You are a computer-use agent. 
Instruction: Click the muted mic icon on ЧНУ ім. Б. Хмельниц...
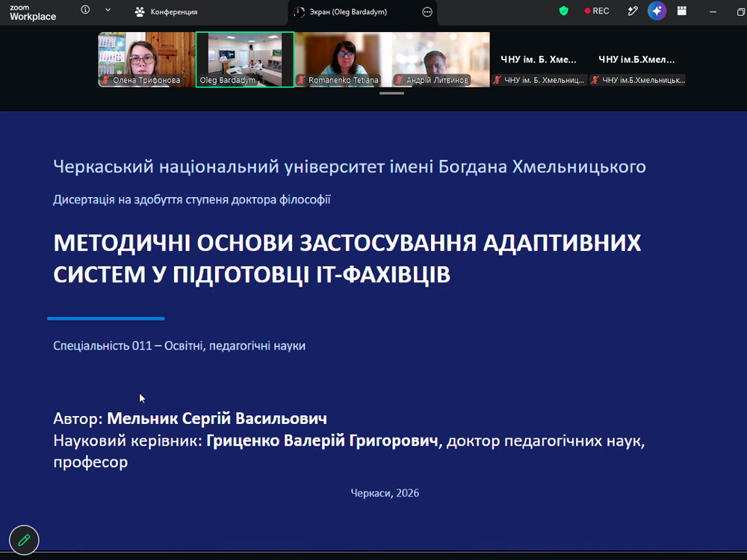(x=498, y=80)
